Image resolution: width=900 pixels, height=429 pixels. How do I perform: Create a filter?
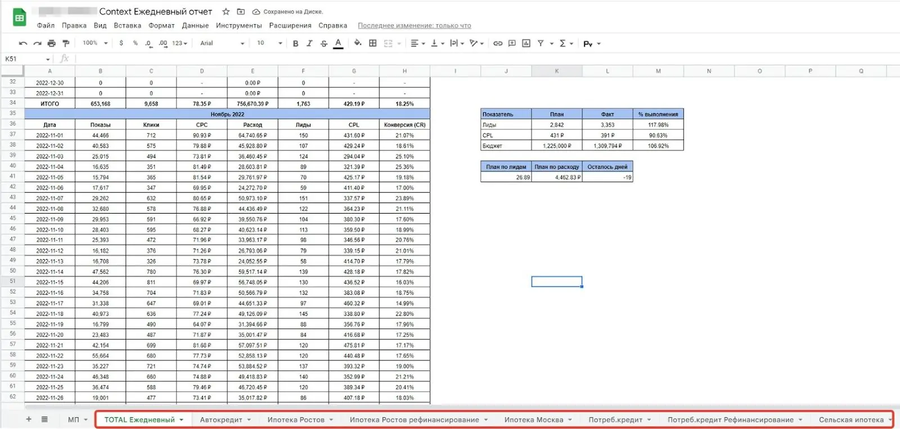point(540,43)
